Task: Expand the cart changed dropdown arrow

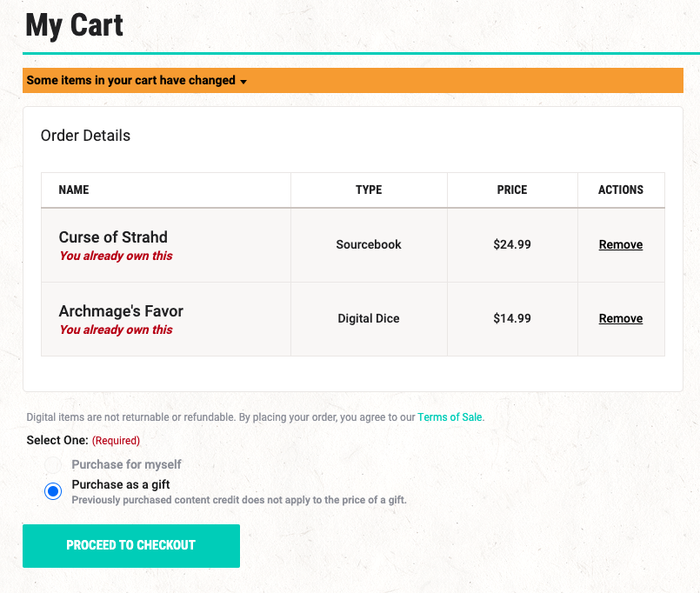Action: (x=243, y=82)
